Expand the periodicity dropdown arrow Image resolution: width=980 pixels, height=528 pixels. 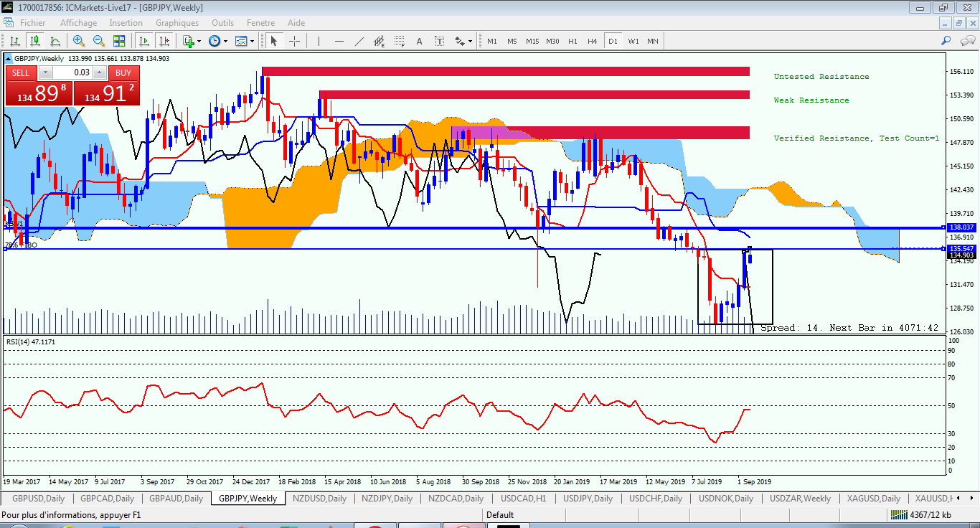coord(225,41)
